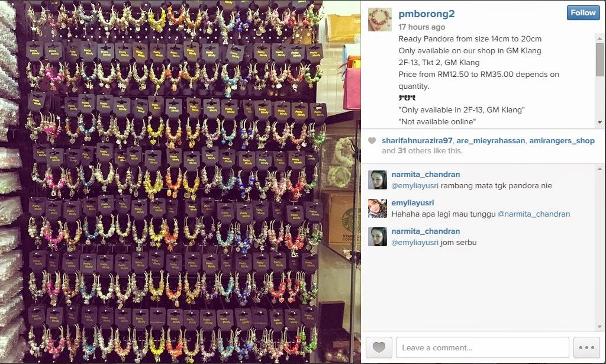
Task: Open the are_mieyrahassan profile link
Action: (491, 141)
